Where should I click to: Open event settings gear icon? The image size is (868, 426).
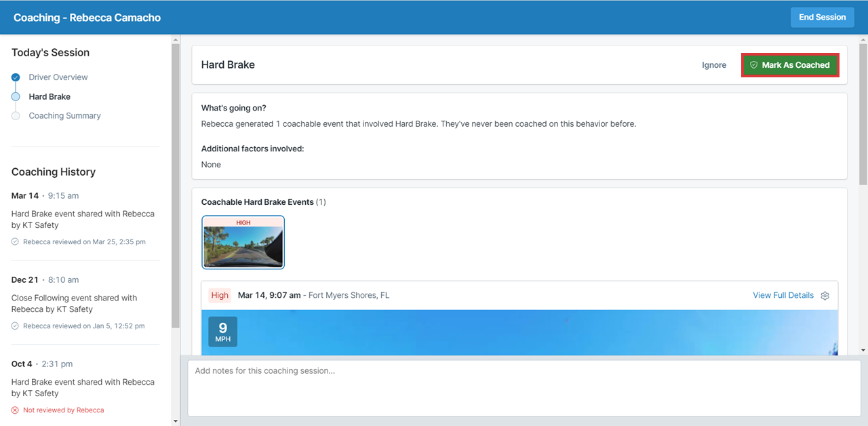coord(825,296)
